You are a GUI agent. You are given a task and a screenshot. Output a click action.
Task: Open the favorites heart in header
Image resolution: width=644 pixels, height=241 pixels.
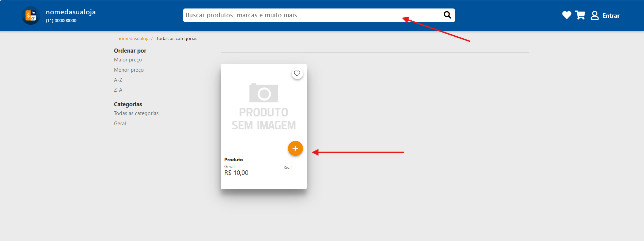pyautogui.click(x=566, y=15)
